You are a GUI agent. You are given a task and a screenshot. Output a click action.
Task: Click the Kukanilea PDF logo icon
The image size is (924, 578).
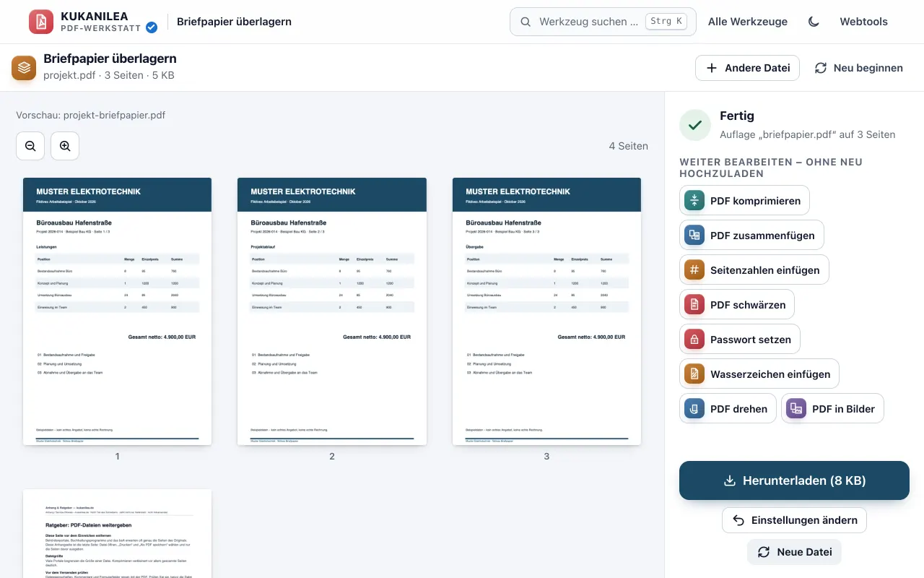(x=41, y=22)
